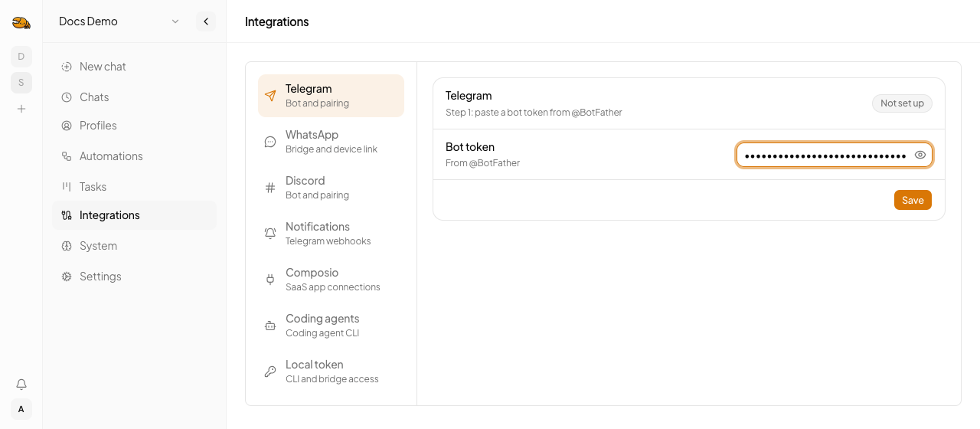
Task: Open the Coding agents section
Action: [x=331, y=326]
